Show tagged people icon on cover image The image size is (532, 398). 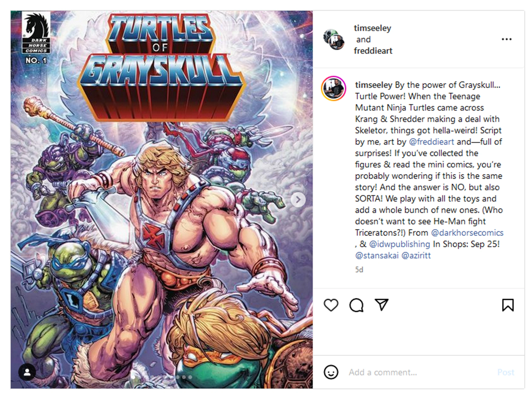coord(27,372)
